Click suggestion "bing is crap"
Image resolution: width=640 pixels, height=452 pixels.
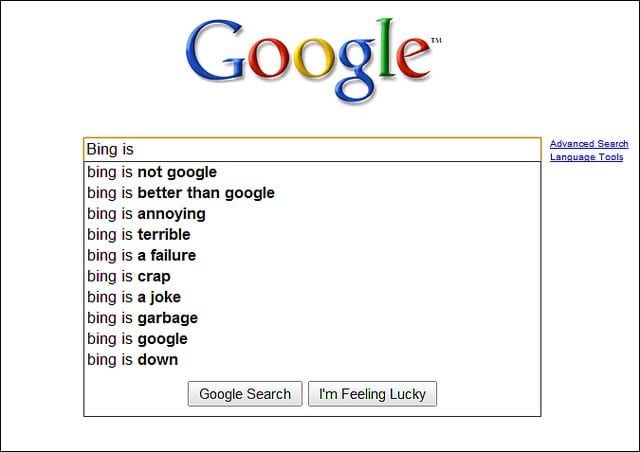pos(129,276)
